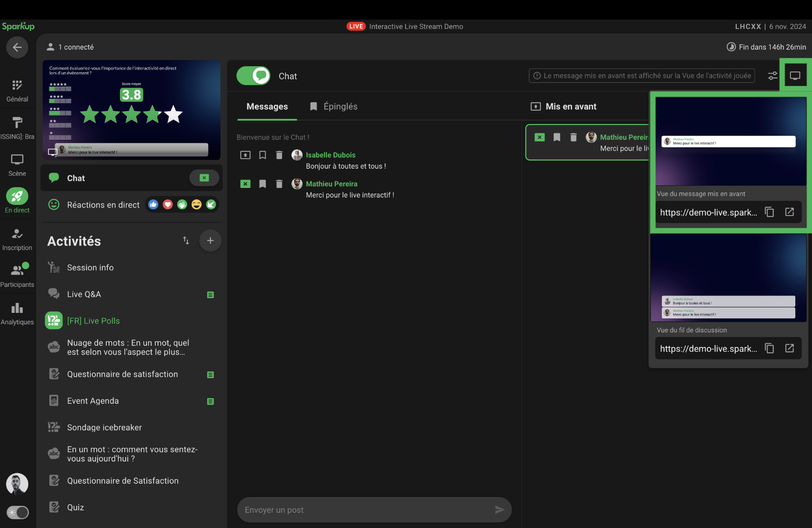Add a new activity with plus button

click(210, 240)
